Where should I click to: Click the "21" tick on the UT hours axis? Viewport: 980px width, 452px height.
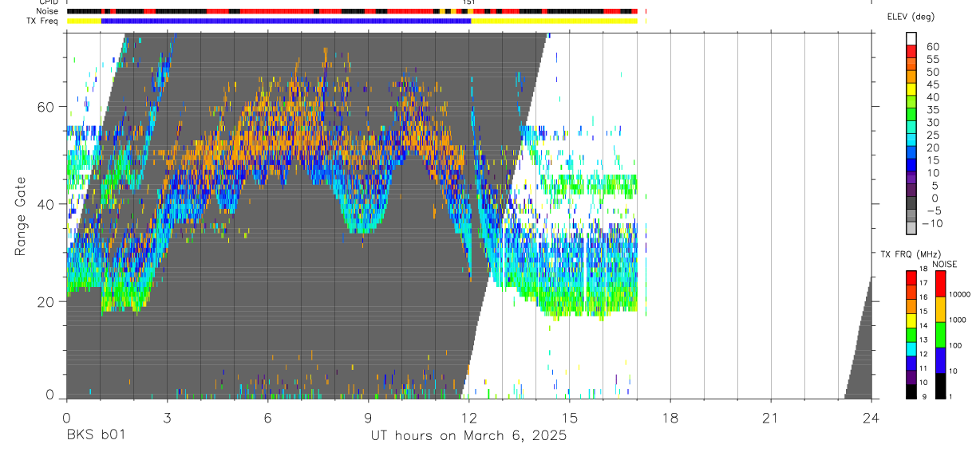pyautogui.click(x=770, y=418)
